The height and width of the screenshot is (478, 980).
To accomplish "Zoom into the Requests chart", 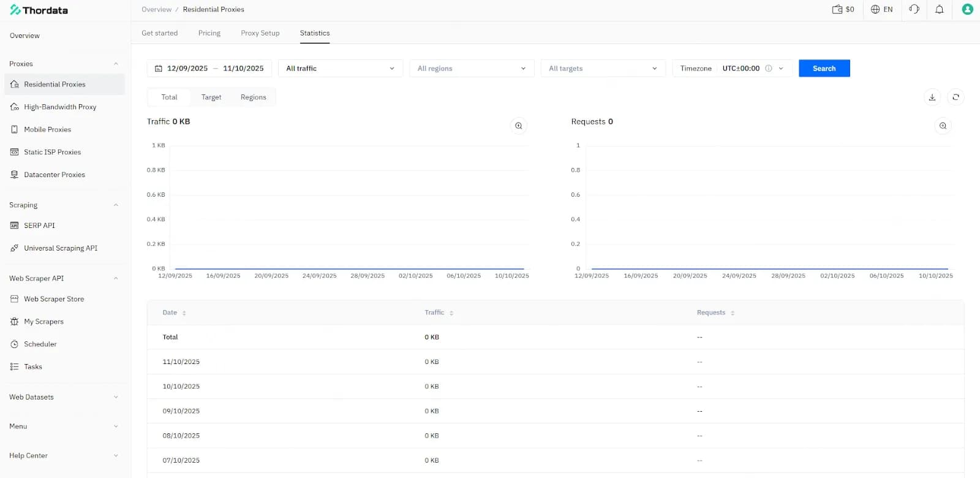I will click(943, 126).
